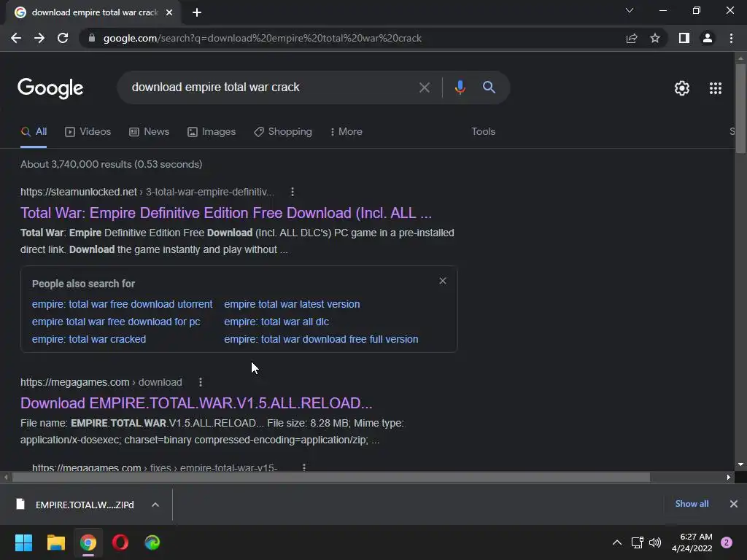The image size is (747, 560).
Task: Open Total War: Empire Definitive Edition result
Action: pyautogui.click(x=226, y=213)
